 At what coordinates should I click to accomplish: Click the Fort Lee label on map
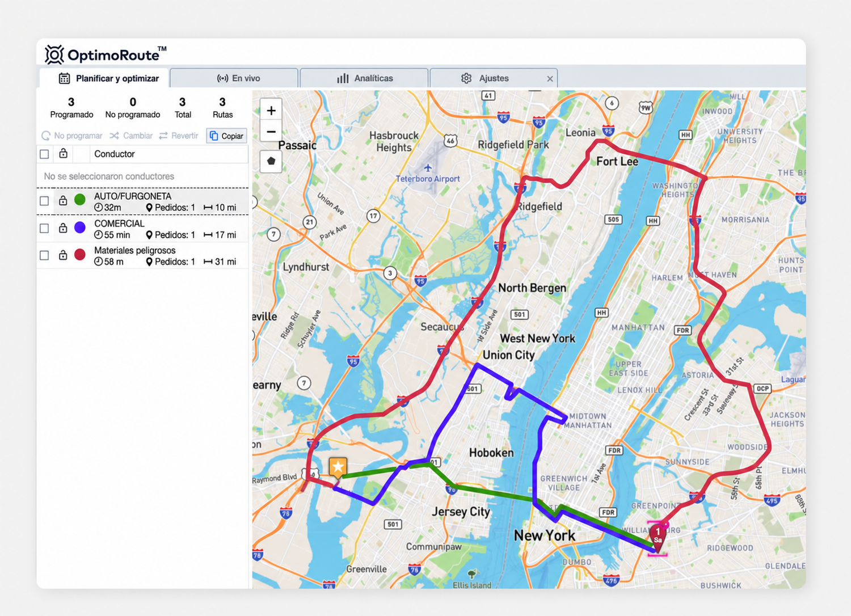pos(617,162)
